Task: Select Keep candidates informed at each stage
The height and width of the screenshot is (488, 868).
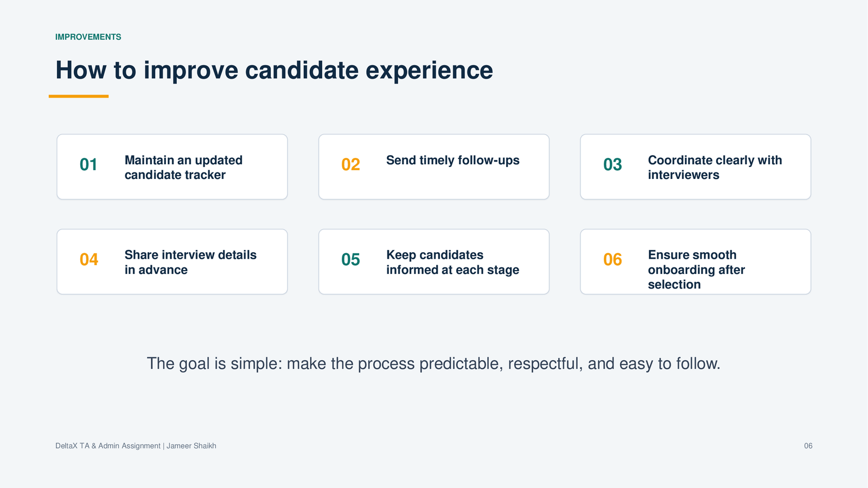Action: point(452,262)
